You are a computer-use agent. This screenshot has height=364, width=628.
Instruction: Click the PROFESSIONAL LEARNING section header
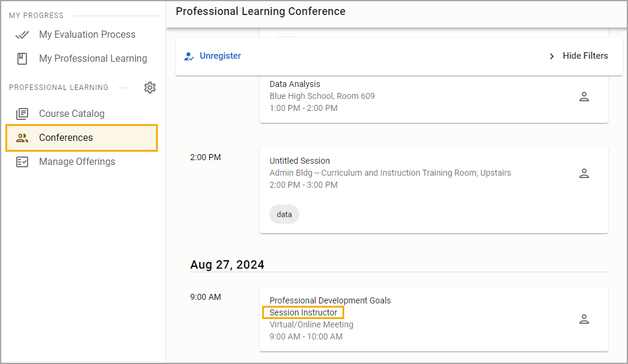tap(59, 88)
